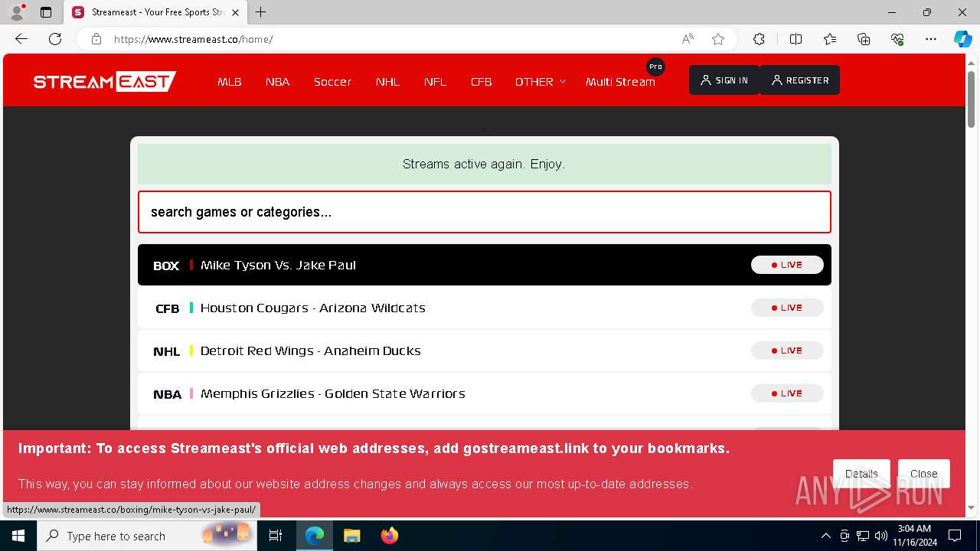Open the tab actions menu icon
The height and width of the screenshot is (551, 980).
point(46,12)
